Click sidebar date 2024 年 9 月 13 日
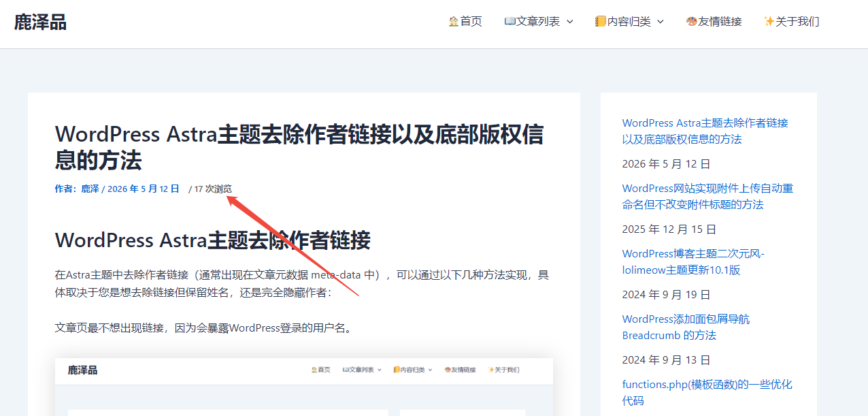Viewport: 868px width, 416px height. pyautogui.click(x=667, y=359)
